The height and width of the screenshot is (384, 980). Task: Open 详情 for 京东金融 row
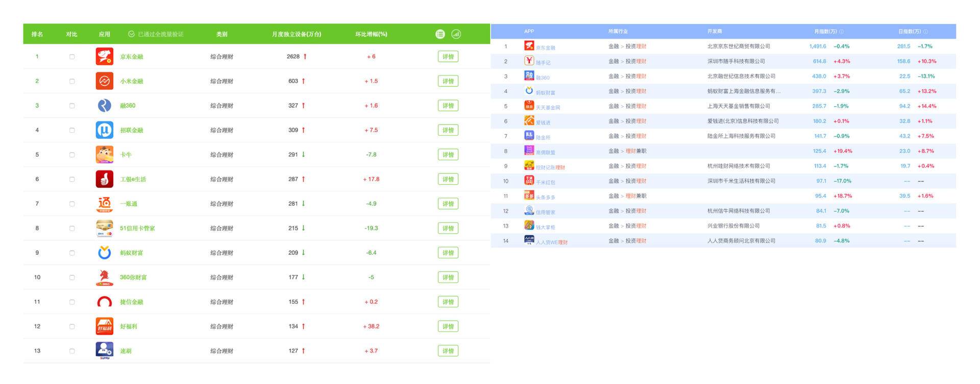point(448,57)
